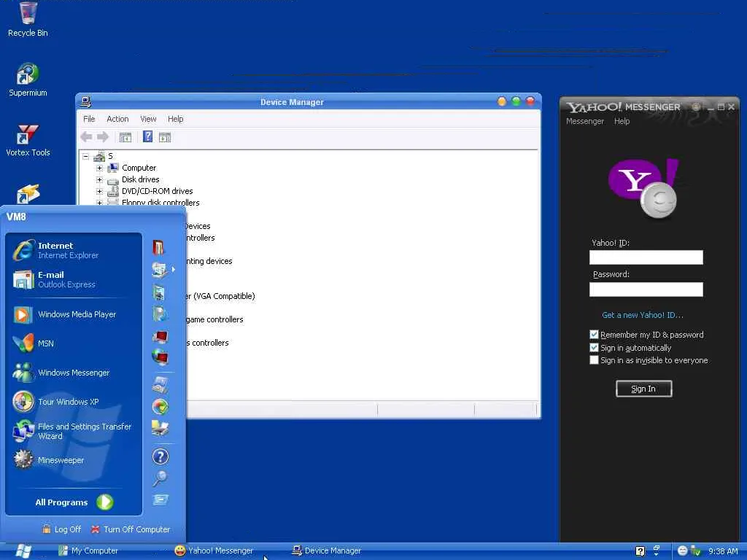Click the Help question-mark icon in Device Manager toolbar
The image size is (747, 560).
tap(147, 136)
